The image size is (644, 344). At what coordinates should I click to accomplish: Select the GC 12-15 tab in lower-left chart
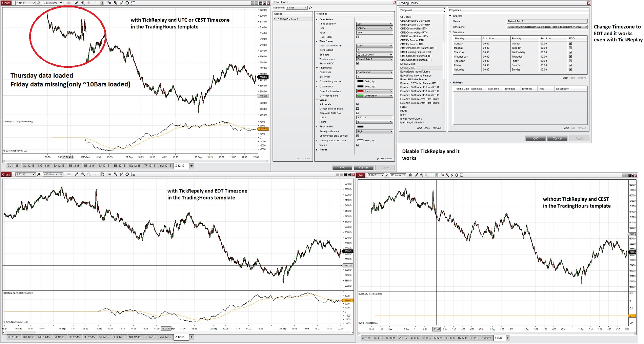tap(28, 337)
